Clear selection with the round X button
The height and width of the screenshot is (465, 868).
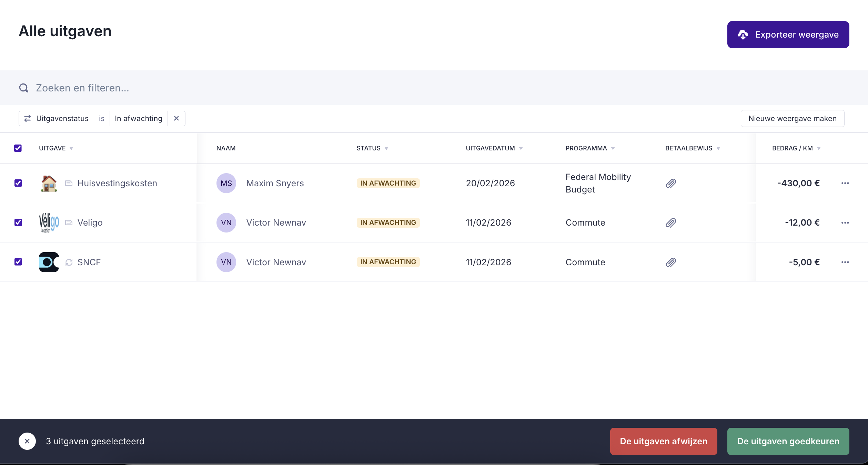[x=27, y=441]
